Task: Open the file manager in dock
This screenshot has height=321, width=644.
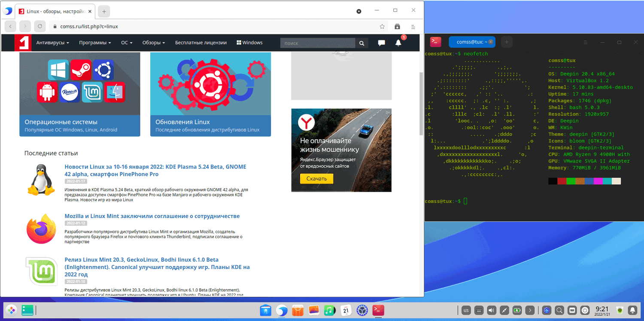Action: 266,310
